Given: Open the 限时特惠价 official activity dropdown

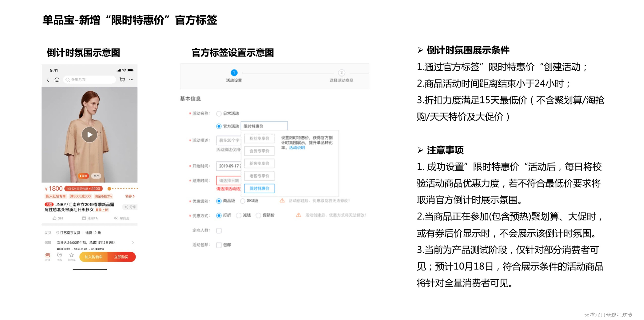Looking at the screenshot, I should tap(264, 126).
